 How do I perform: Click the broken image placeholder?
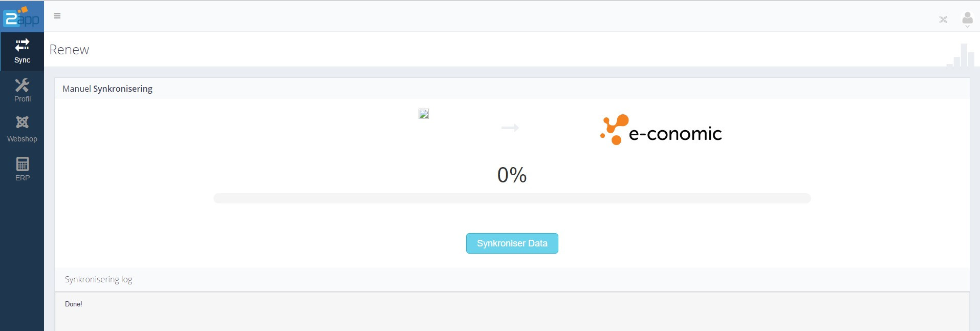(424, 114)
